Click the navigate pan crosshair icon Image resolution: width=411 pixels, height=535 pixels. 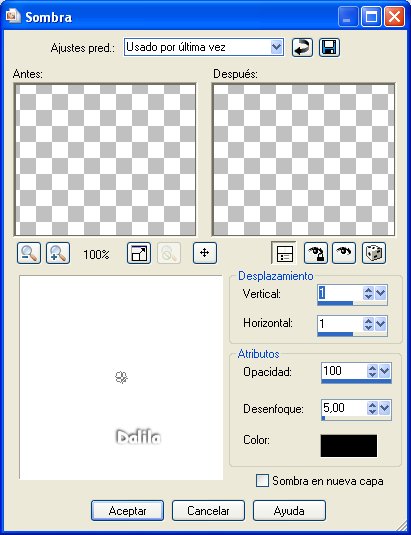[205, 253]
